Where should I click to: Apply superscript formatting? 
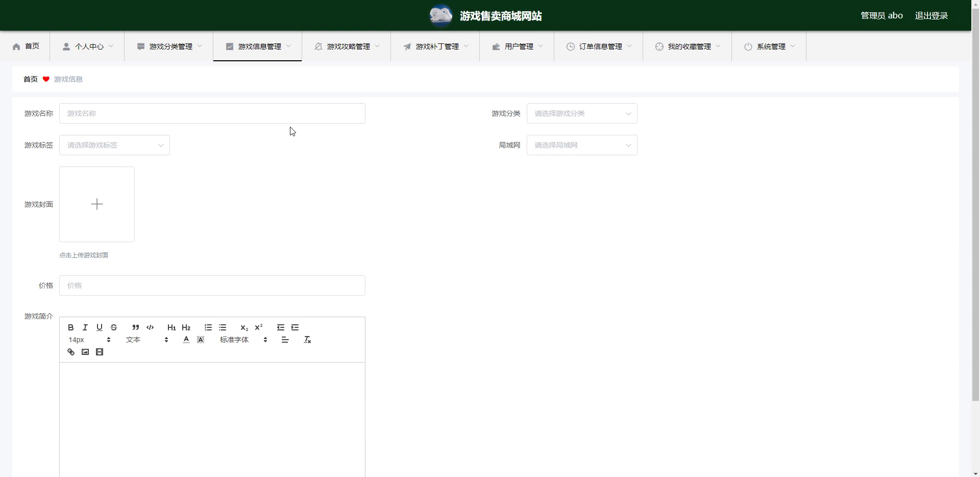(259, 327)
